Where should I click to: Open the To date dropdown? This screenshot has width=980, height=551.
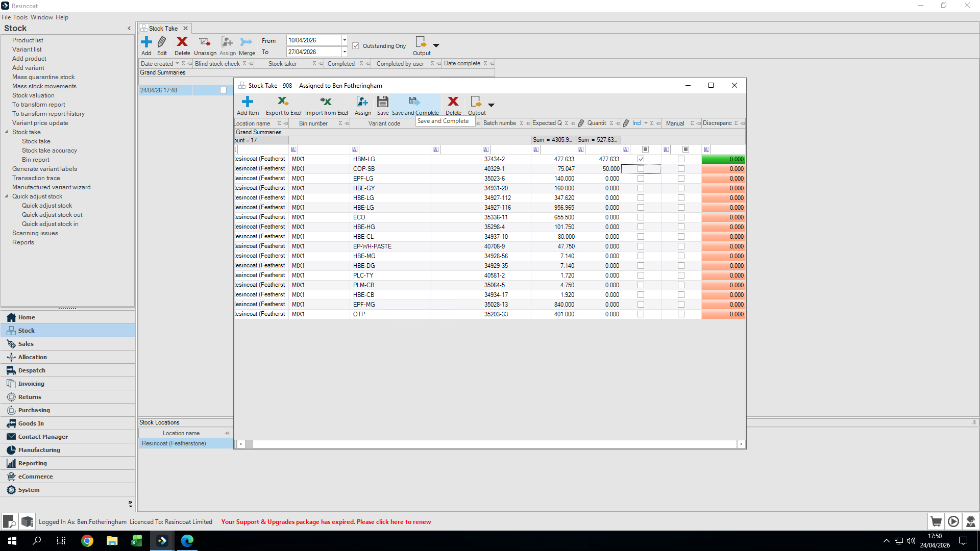pos(345,52)
